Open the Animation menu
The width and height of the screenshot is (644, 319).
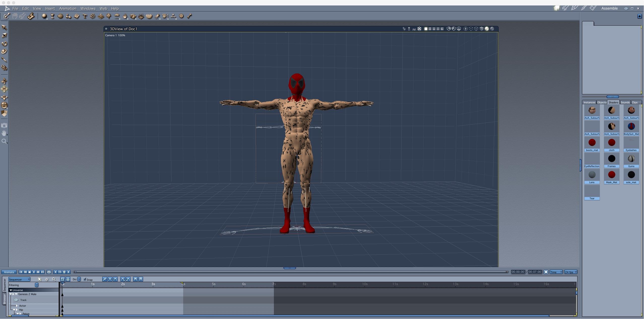coord(68,9)
